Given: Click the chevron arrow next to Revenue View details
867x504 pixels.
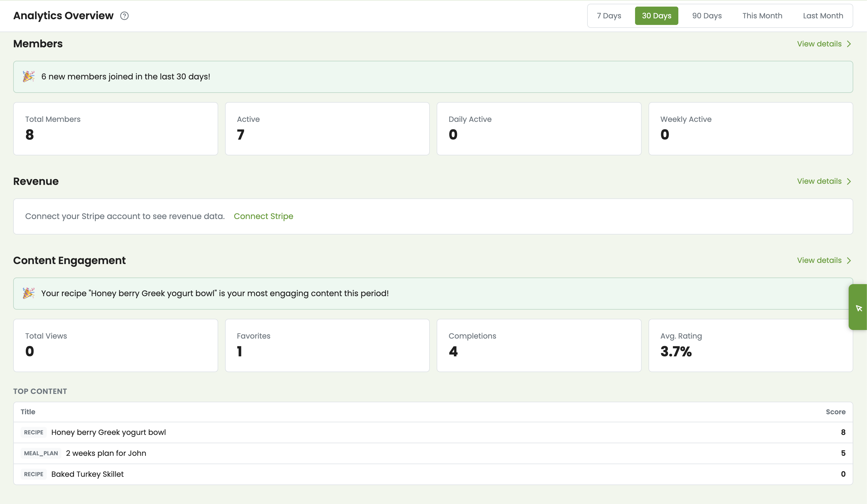Looking at the screenshot, I should (x=849, y=181).
